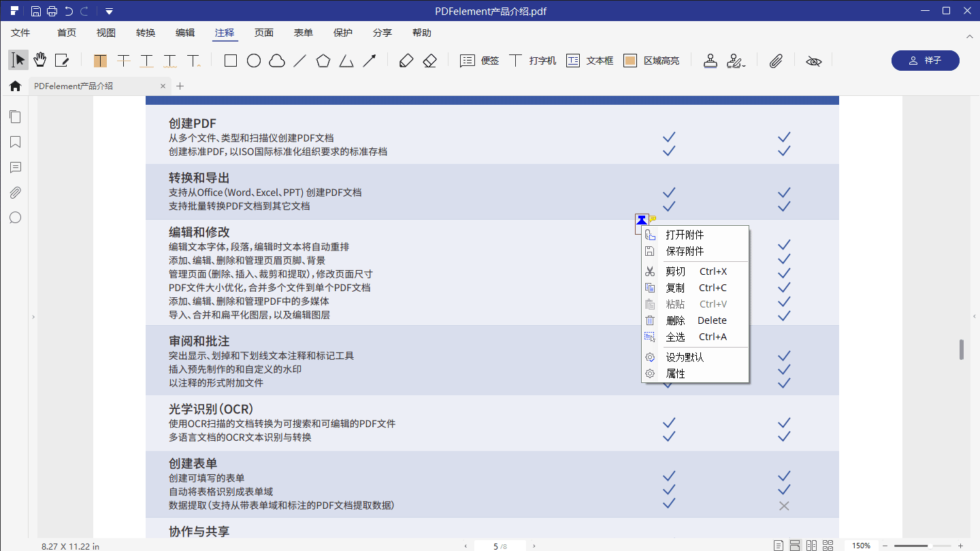Select the Pencil drawing tool

pyautogui.click(x=406, y=61)
